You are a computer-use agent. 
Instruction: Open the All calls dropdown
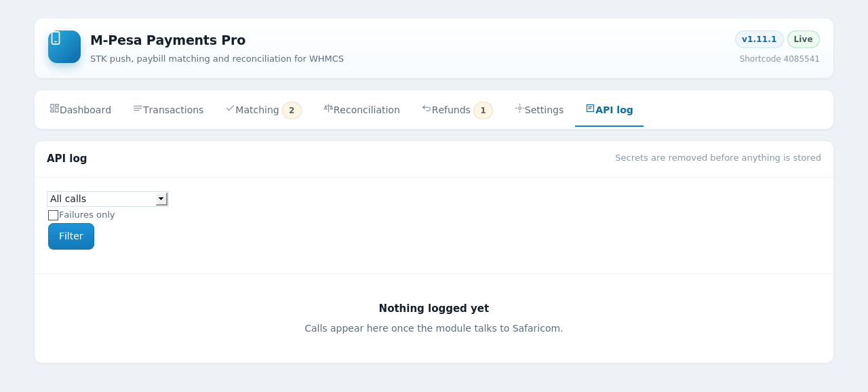[x=107, y=199]
